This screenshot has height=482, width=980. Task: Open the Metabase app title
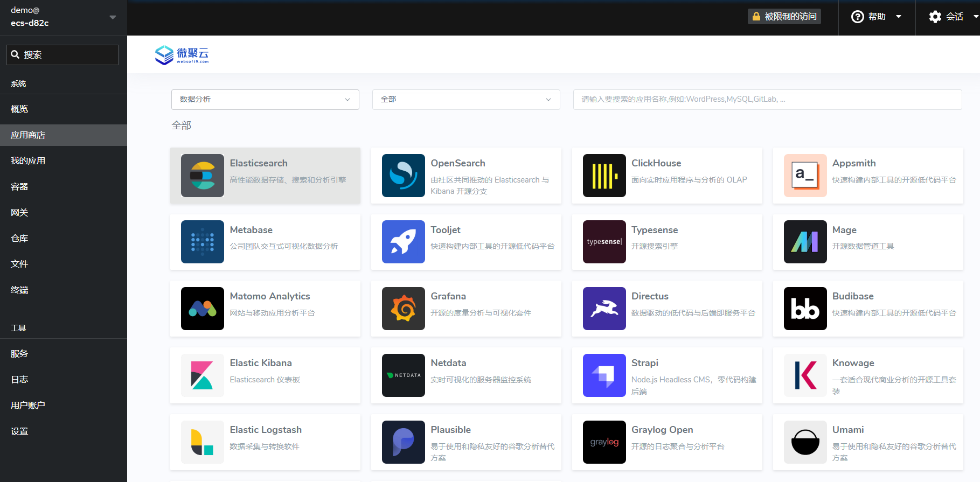coord(251,230)
